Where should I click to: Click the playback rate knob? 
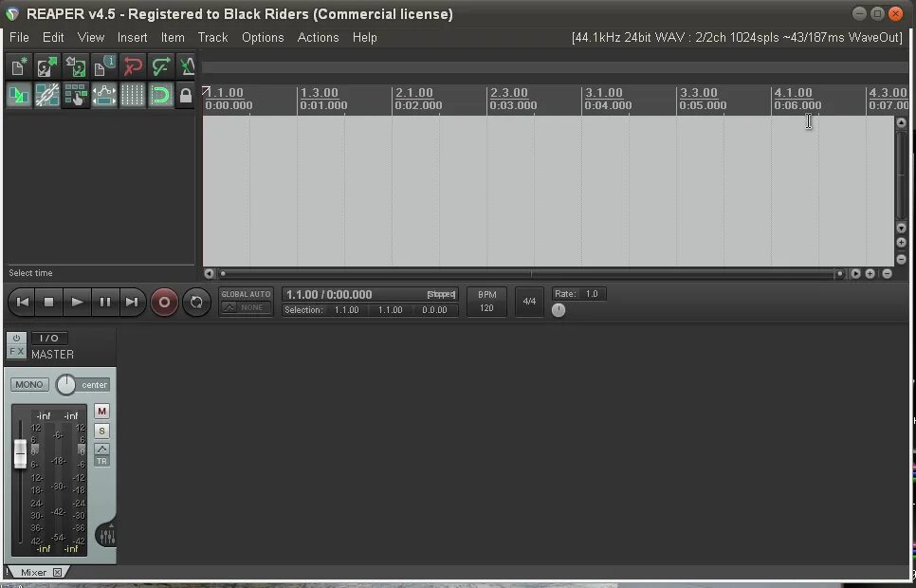click(x=559, y=310)
